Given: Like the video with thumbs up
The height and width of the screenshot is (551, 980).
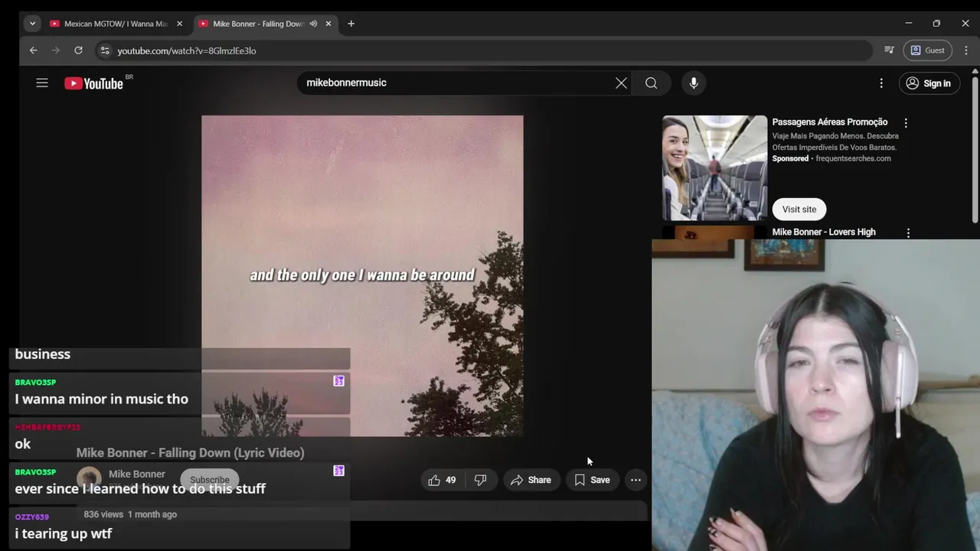Looking at the screenshot, I should coord(442,480).
